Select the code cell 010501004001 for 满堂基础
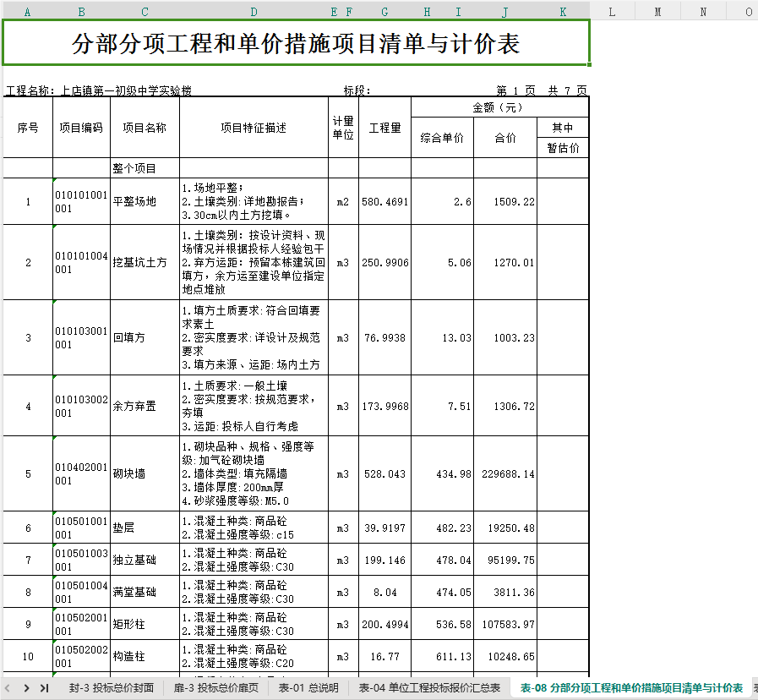The height and width of the screenshot is (700, 758). click(x=81, y=592)
